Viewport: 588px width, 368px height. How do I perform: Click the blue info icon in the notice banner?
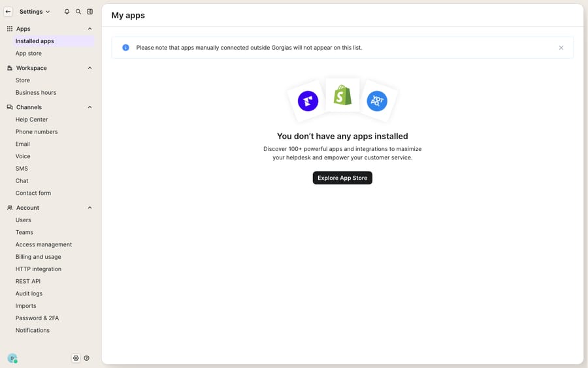(x=125, y=48)
